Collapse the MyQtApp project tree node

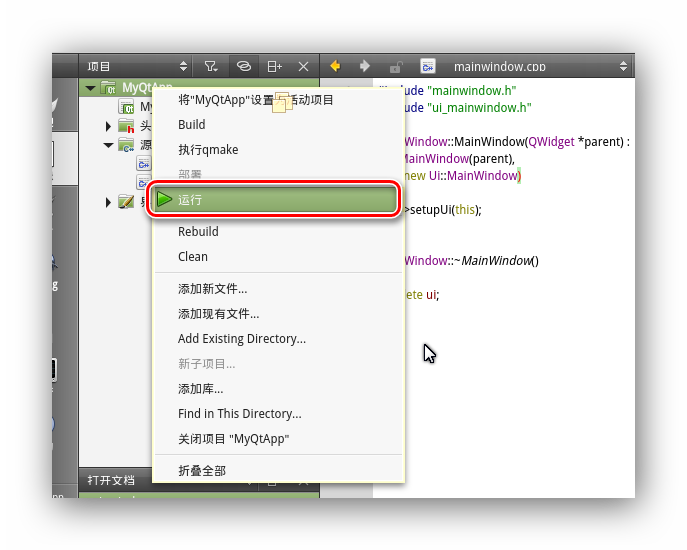pyautogui.click(x=90, y=88)
